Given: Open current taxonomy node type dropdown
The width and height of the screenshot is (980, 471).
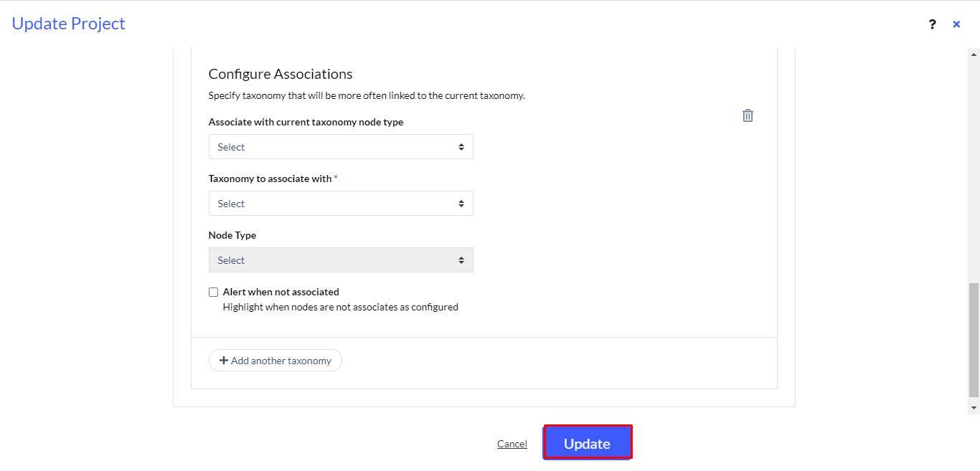Looking at the screenshot, I should point(341,147).
